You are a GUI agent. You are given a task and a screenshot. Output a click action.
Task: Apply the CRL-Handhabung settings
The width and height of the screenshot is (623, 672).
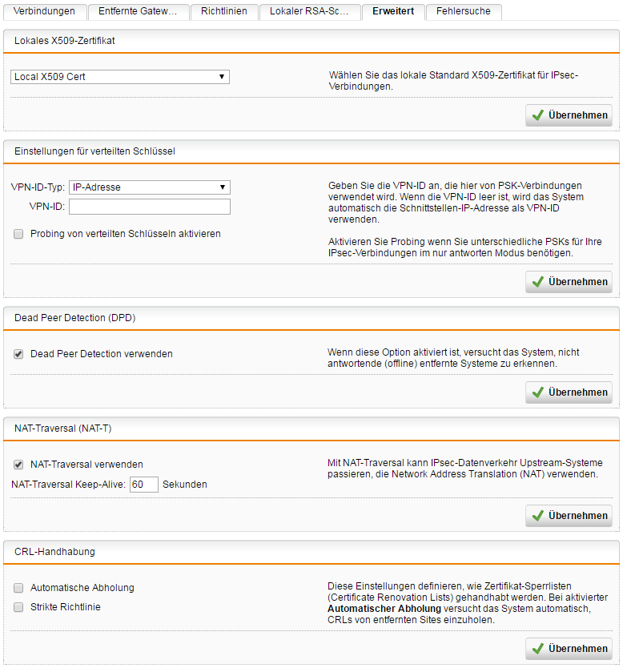(569, 649)
